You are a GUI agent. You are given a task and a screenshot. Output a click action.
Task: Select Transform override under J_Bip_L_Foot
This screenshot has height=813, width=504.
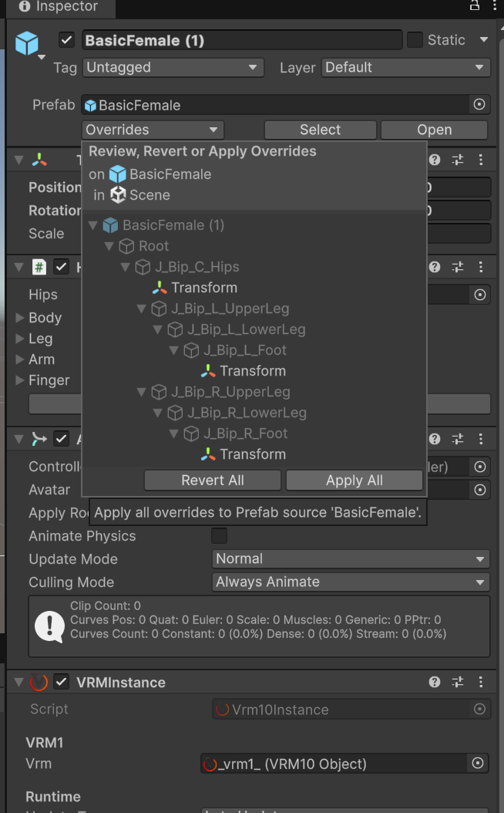pyautogui.click(x=253, y=371)
